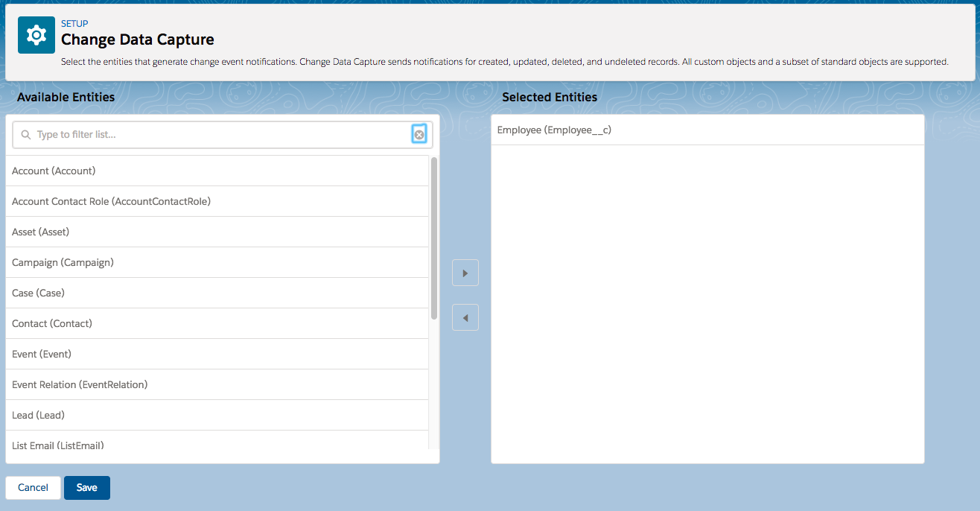The image size is (980, 511).
Task: Select List Email (ListEmail) entity
Action: click(x=57, y=444)
